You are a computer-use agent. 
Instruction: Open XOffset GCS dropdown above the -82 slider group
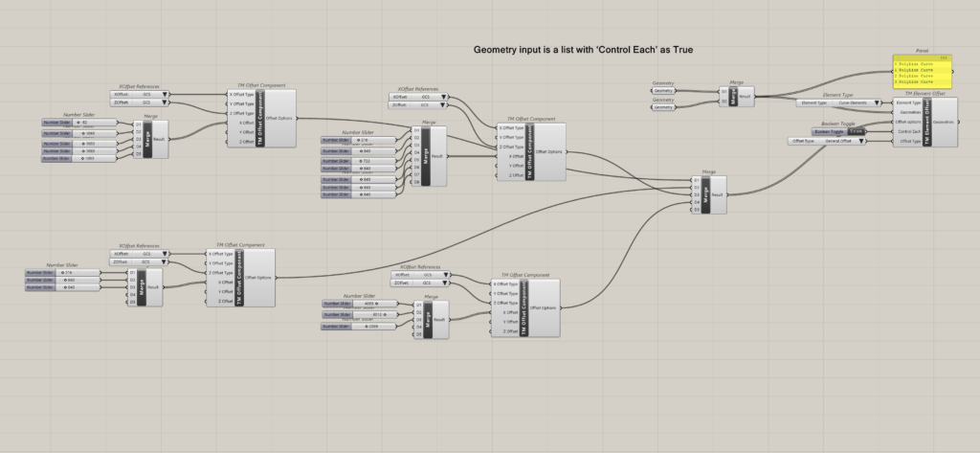coord(167,95)
